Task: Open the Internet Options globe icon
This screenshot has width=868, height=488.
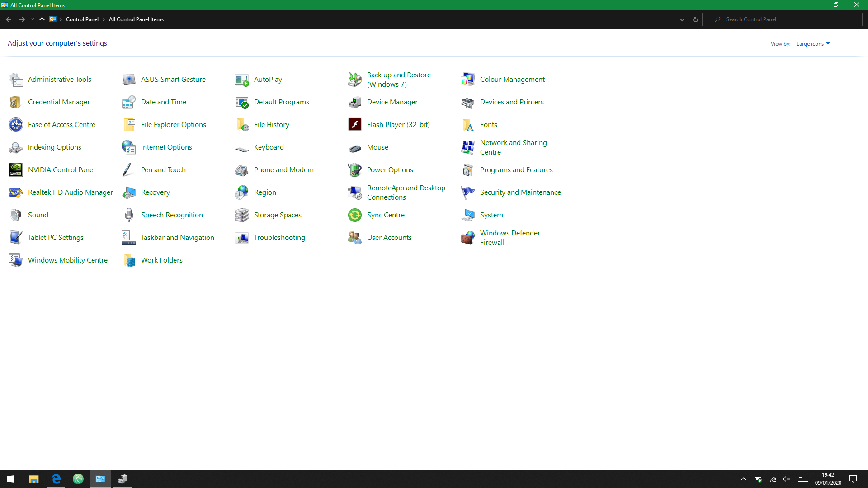Action: [129, 147]
